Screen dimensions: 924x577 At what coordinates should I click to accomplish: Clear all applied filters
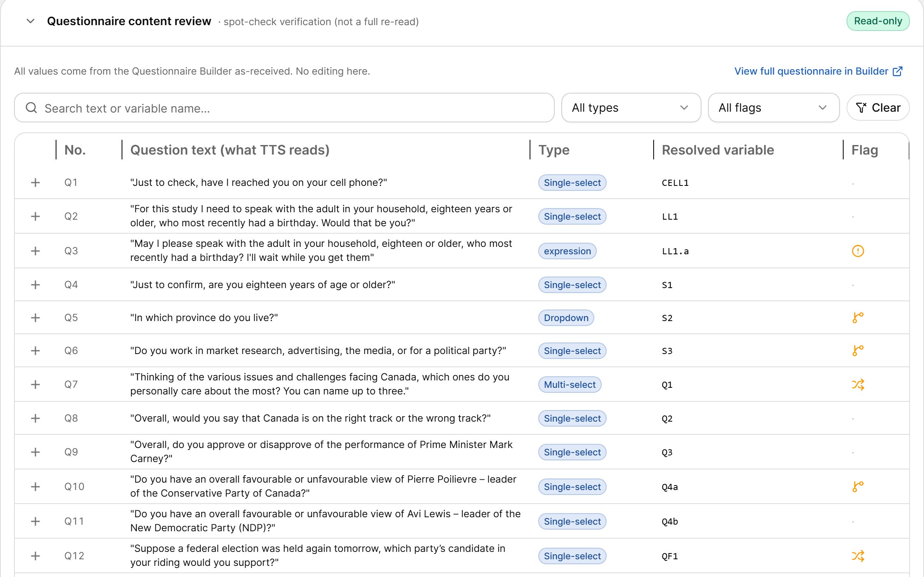pyautogui.click(x=878, y=108)
